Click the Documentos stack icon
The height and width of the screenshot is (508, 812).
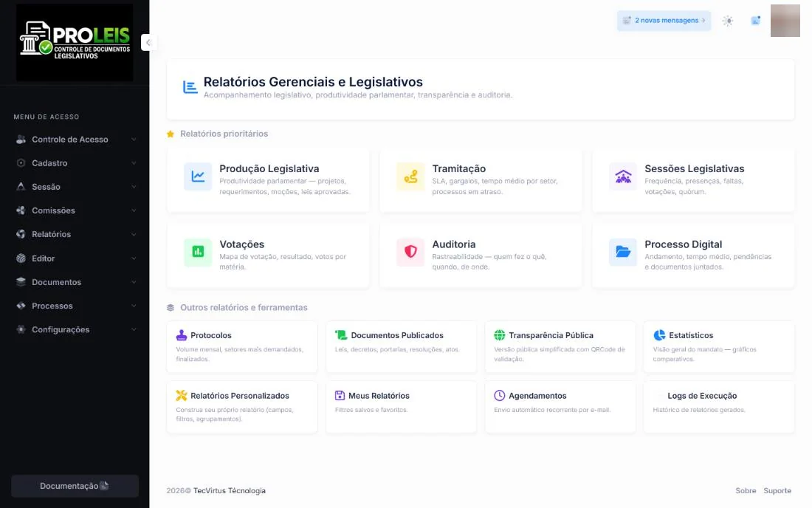[21, 282]
